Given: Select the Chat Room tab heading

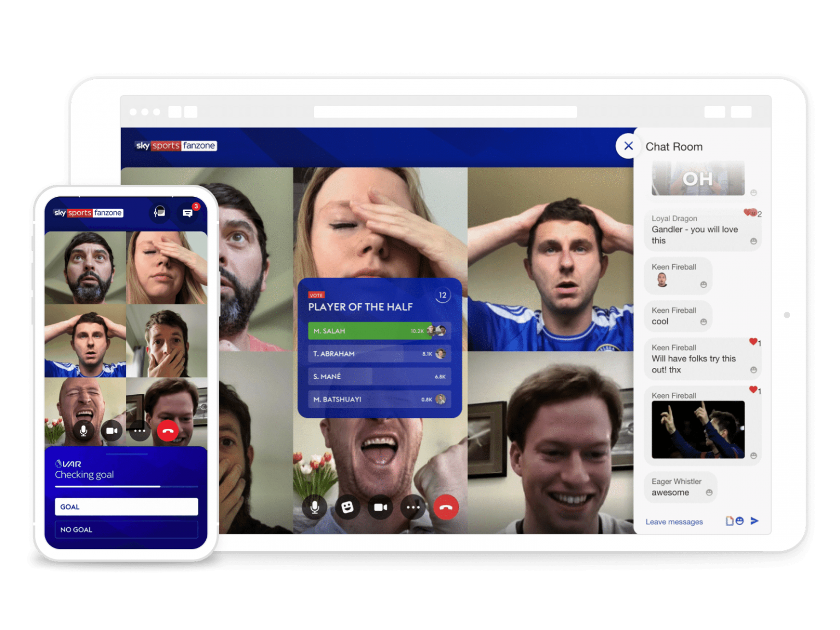Looking at the screenshot, I should pyautogui.click(x=674, y=147).
